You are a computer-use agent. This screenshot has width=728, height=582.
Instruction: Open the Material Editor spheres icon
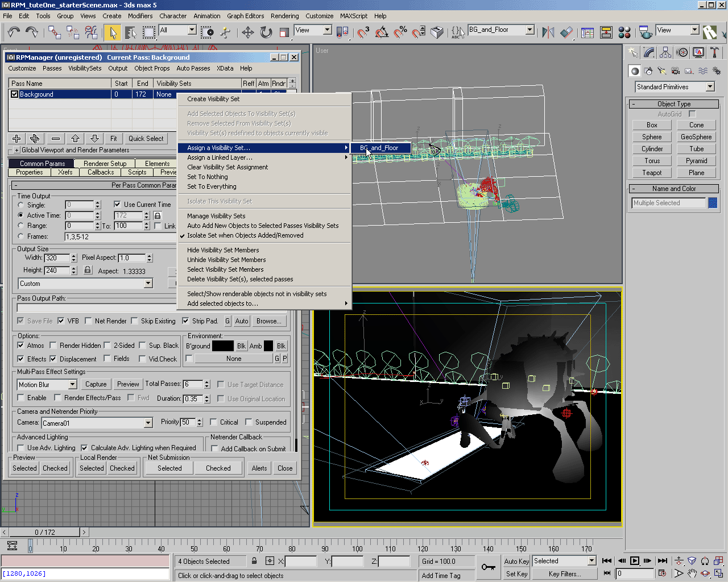[624, 32]
